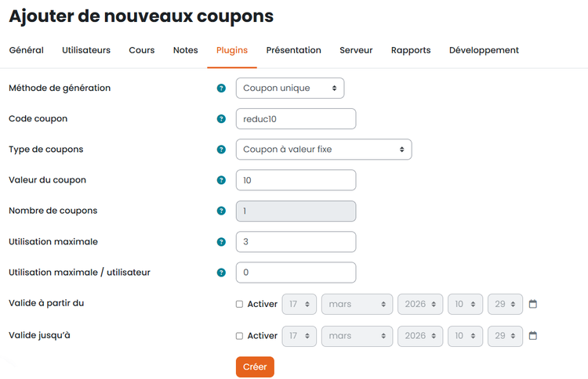Click the Créer button
The width and height of the screenshot is (588, 379).
(x=255, y=367)
